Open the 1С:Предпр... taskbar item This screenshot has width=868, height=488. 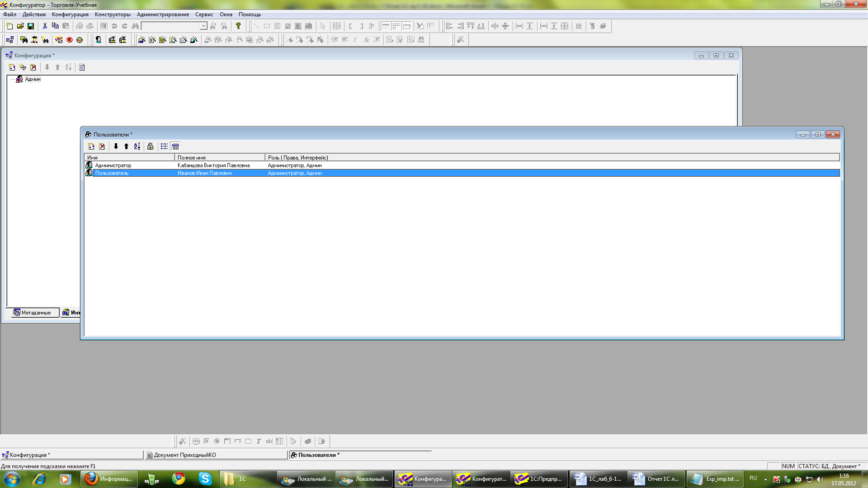[x=539, y=479]
